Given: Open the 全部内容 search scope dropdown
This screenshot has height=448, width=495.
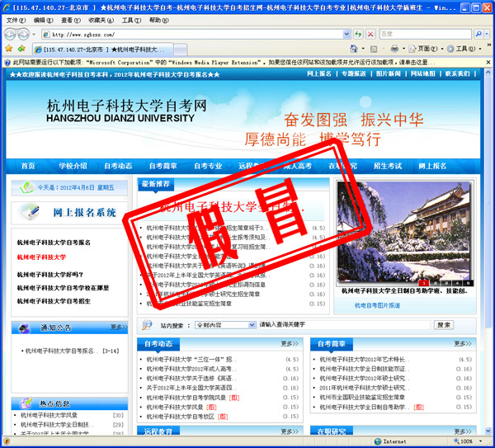Looking at the screenshot, I should (225, 324).
